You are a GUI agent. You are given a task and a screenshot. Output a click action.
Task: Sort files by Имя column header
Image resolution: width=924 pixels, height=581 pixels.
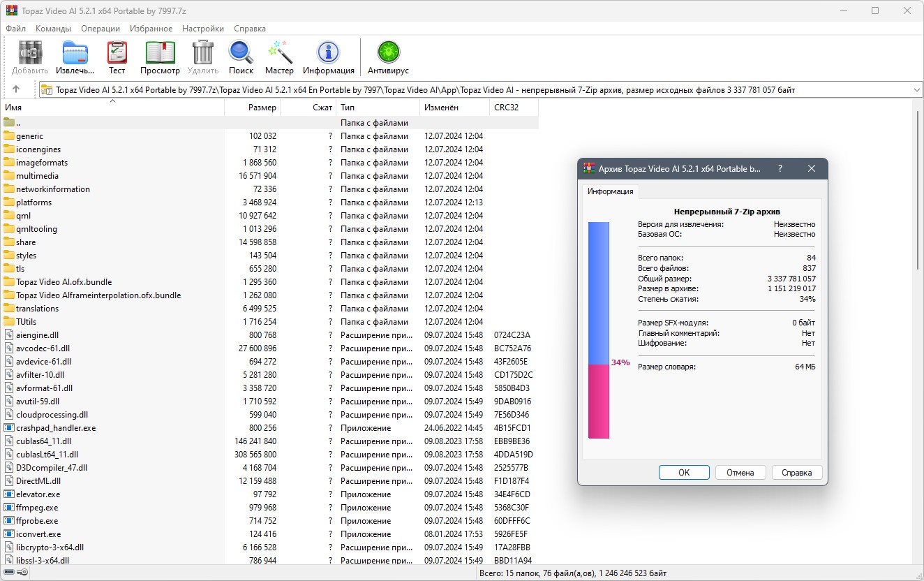point(14,108)
